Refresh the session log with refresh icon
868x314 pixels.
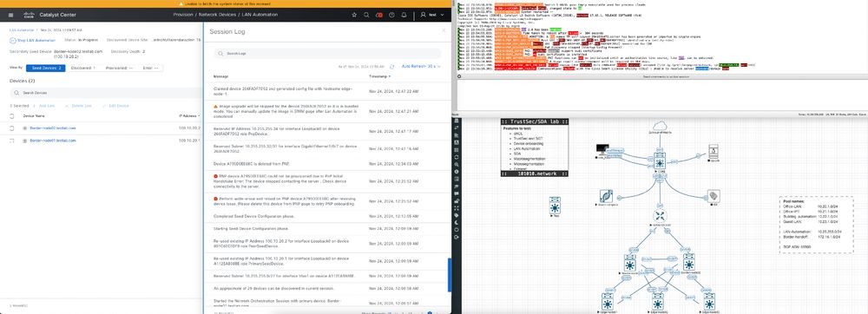[x=392, y=66]
